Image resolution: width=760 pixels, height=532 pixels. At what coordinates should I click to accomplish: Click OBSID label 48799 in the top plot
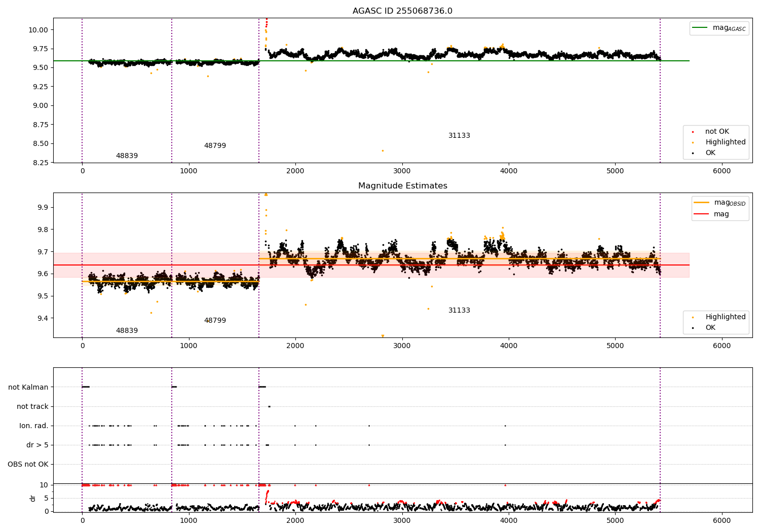[215, 146]
